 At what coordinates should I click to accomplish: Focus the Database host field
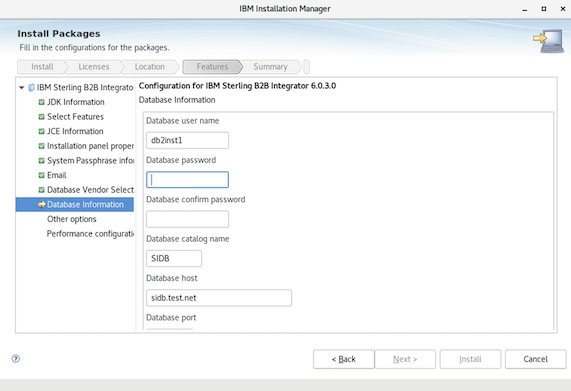219,298
